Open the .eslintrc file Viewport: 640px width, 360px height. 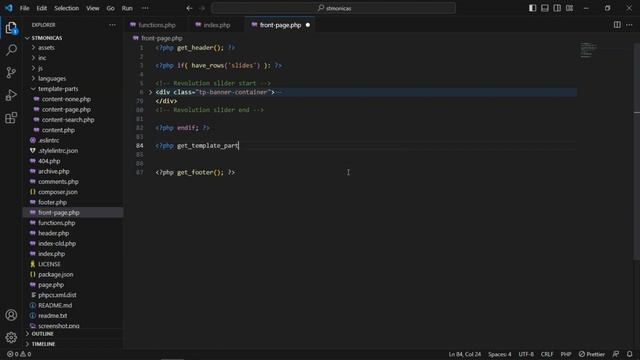tap(49, 140)
